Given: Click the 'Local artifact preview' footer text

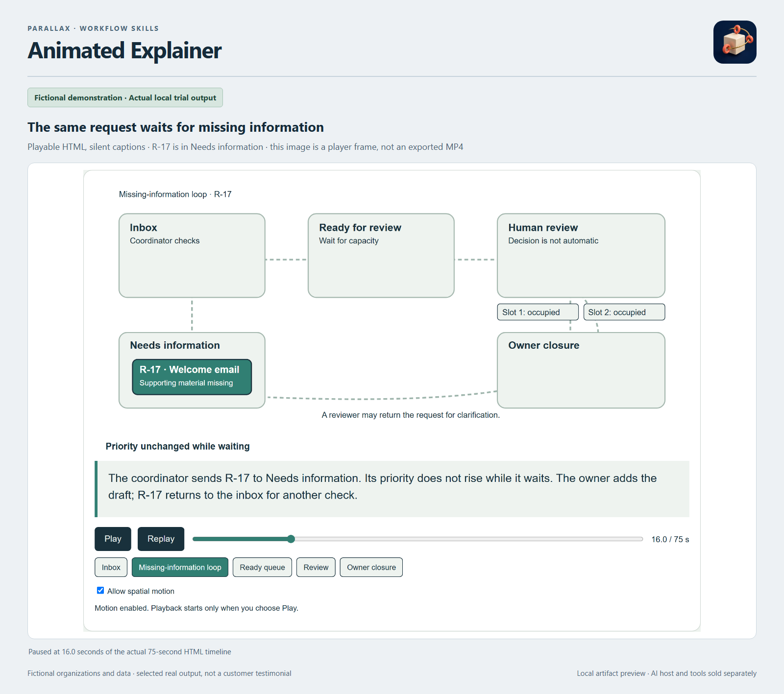Looking at the screenshot, I should [666, 673].
